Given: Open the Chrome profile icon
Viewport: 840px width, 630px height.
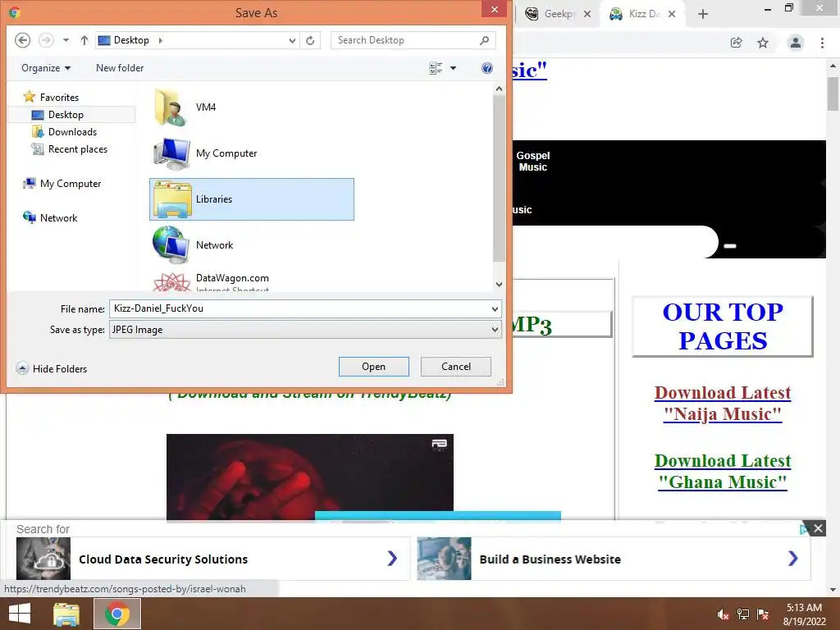Looking at the screenshot, I should click(796, 43).
